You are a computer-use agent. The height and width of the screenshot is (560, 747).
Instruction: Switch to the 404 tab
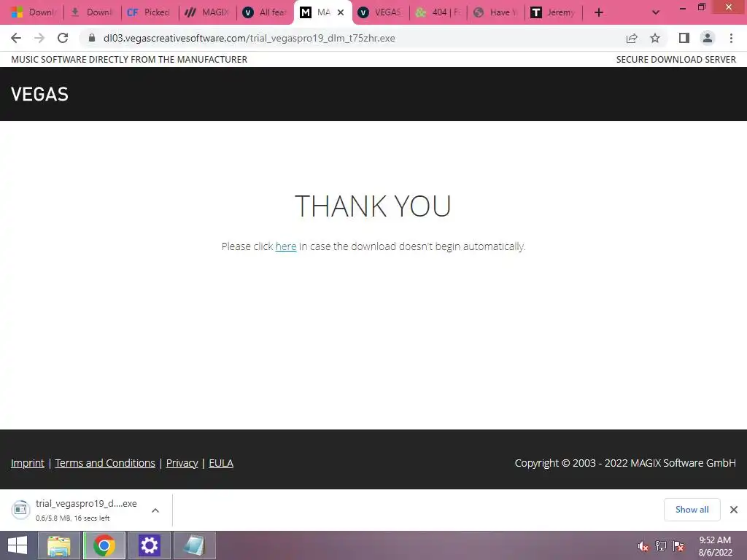pyautogui.click(x=438, y=12)
